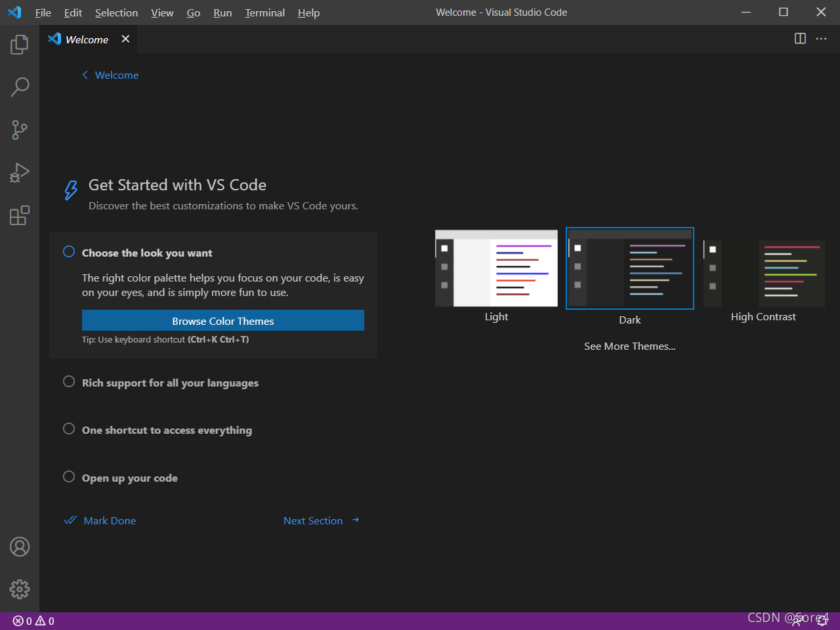Click the VS Code logo in title bar
The width and height of the screenshot is (840, 630).
click(14, 12)
